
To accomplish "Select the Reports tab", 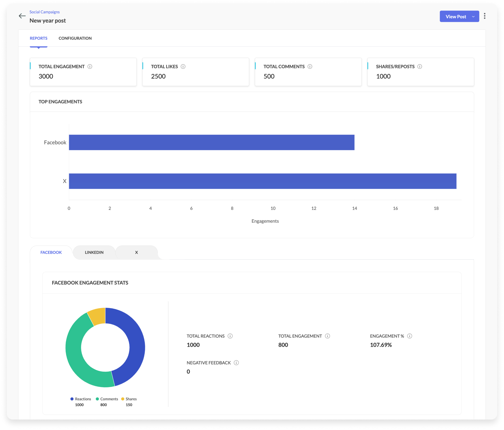I will [x=38, y=38].
